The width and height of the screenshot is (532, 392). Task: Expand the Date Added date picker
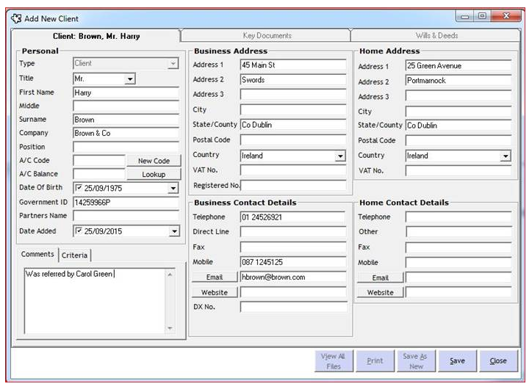pyautogui.click(x=174, y=231)
